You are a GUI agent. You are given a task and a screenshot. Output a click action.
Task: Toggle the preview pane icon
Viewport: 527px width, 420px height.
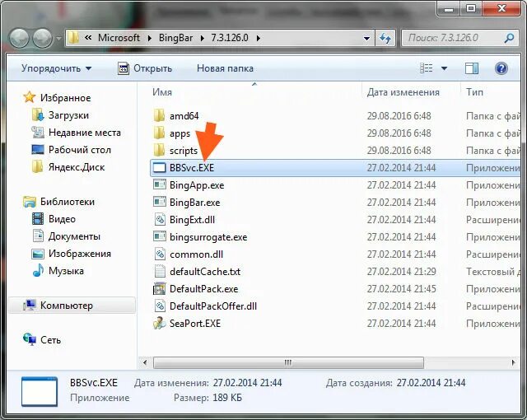(472, 68)
